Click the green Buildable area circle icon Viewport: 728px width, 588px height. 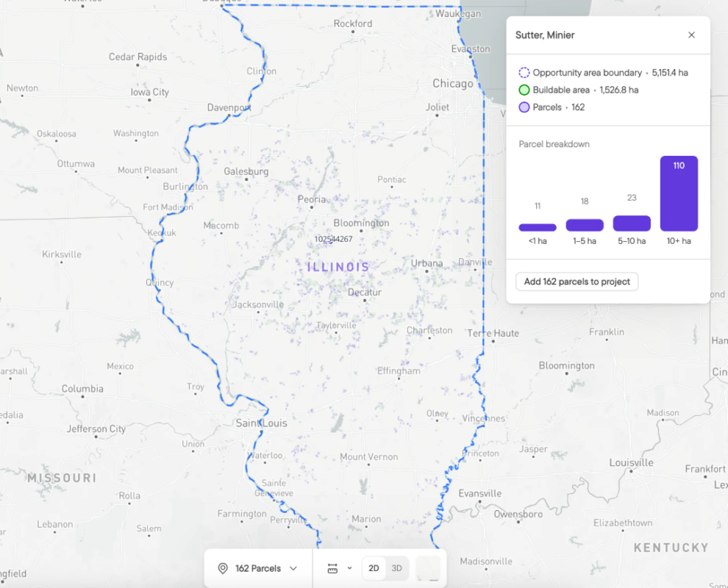(524, 90)
